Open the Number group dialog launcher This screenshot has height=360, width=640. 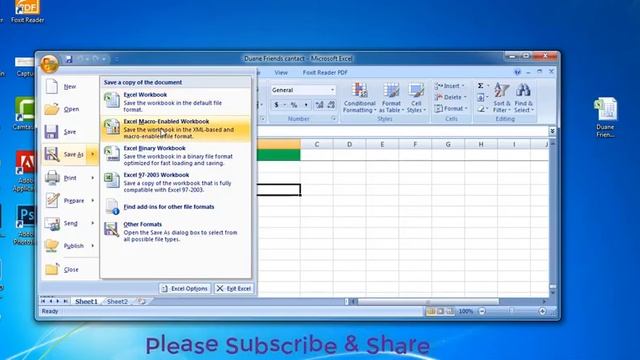pyautogui.click(x=333, y=118)
